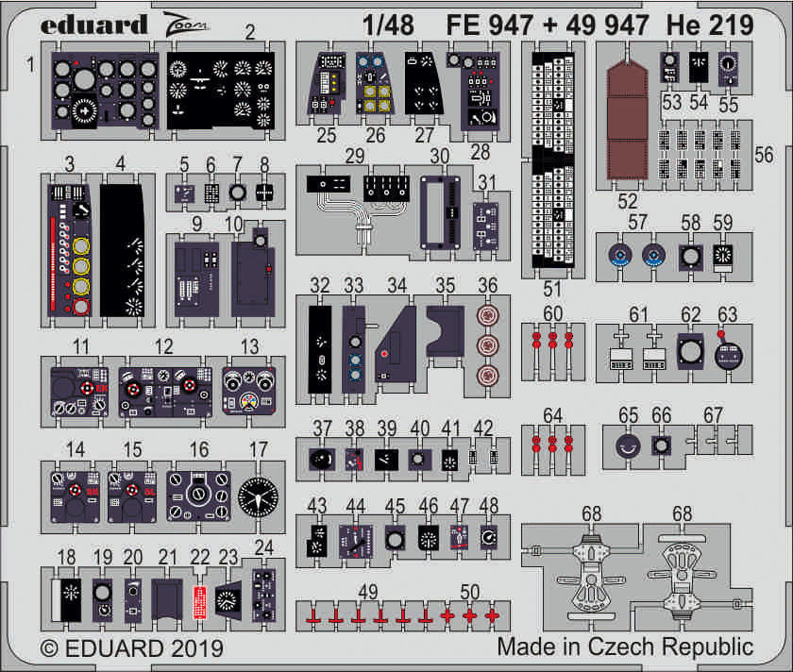This screenshot has height=672, width=793.
Task: Click part 3 console with yellow rings
Action: (69, 250)
